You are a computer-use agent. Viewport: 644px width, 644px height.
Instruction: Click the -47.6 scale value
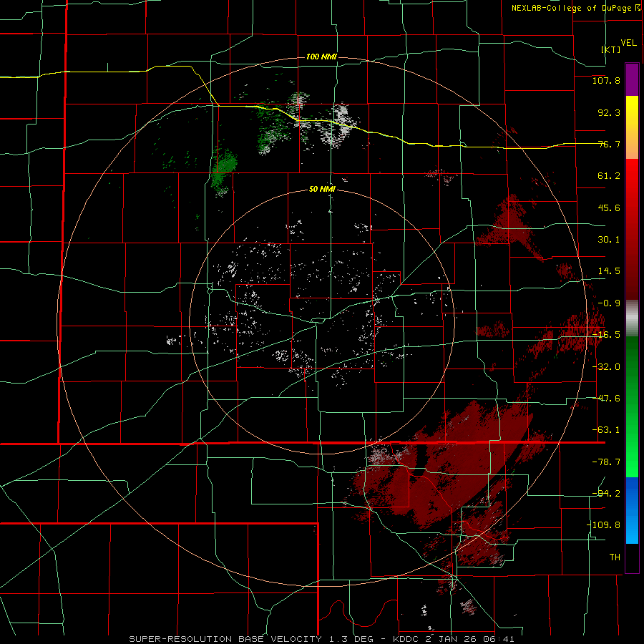click(606, 399)
